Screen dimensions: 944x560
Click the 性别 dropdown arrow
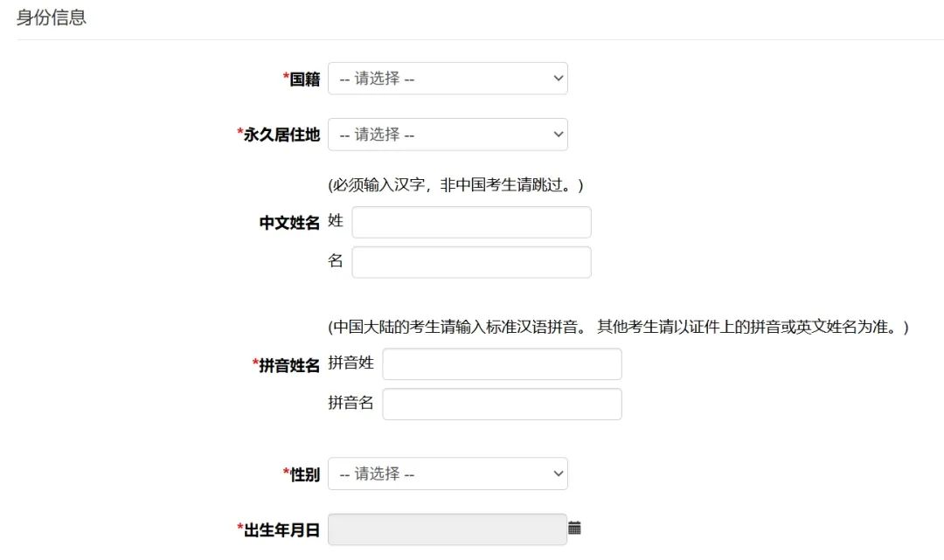(x=558, y=474)
